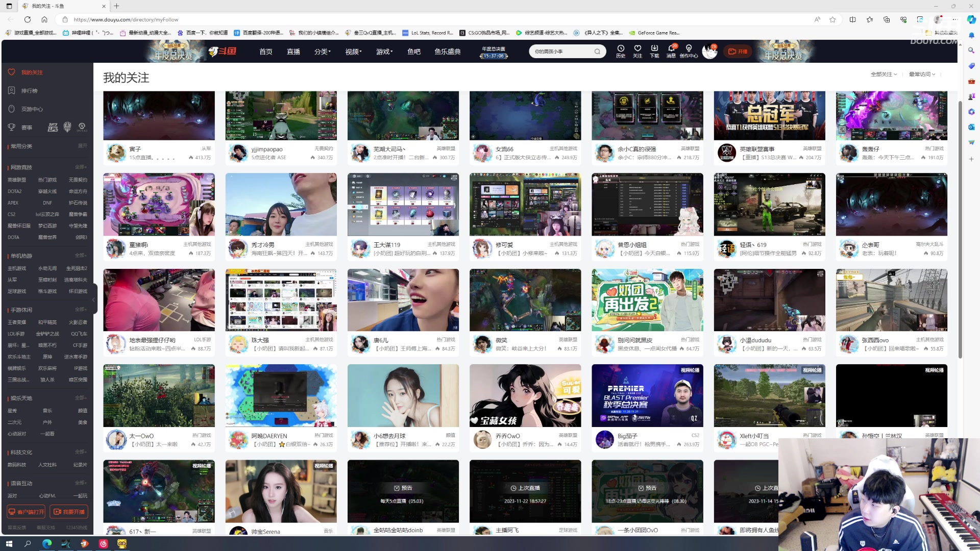This screenshot has width=980, height=551.
Task: Open the 分类 navigation menu
Action: 322,52
